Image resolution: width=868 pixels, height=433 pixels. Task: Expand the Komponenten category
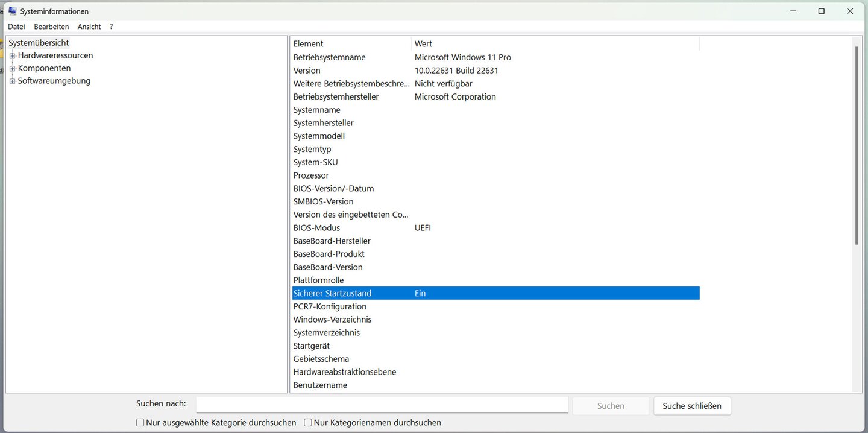12,68
